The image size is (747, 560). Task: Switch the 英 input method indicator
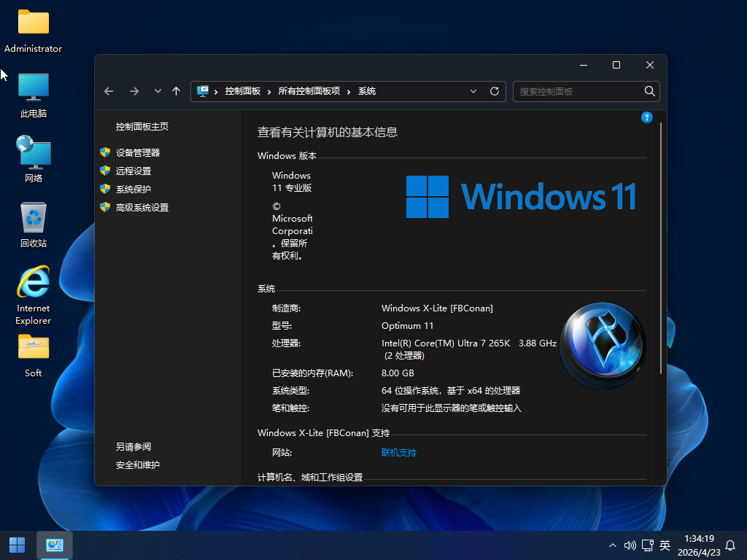click(665, 545)
